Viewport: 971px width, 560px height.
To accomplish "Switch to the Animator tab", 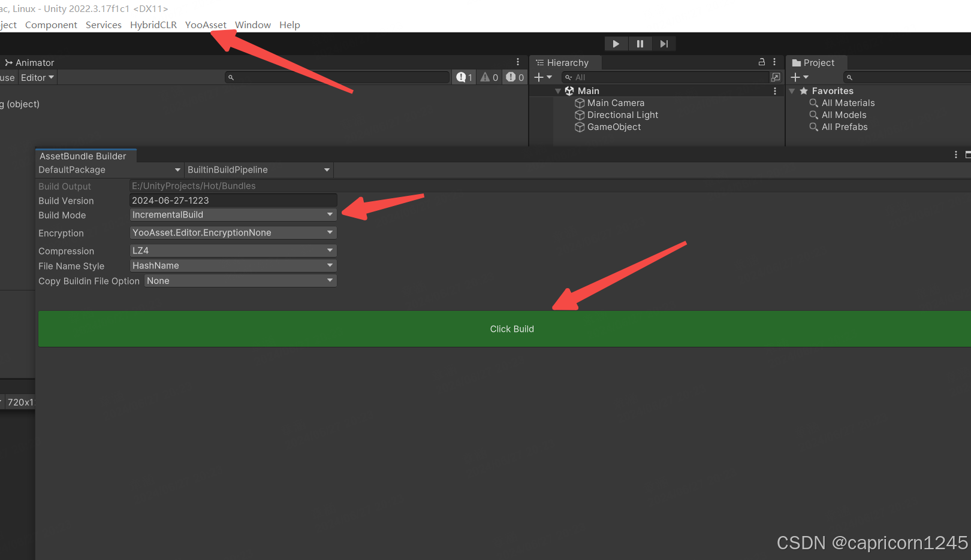I will [x=29, y=63].
